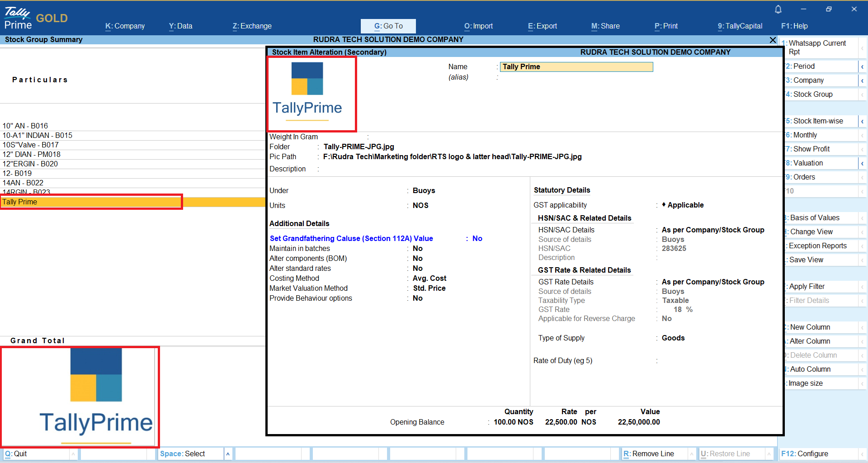Toggle the Maintain in batches value
868x463 pixels.
417,249
